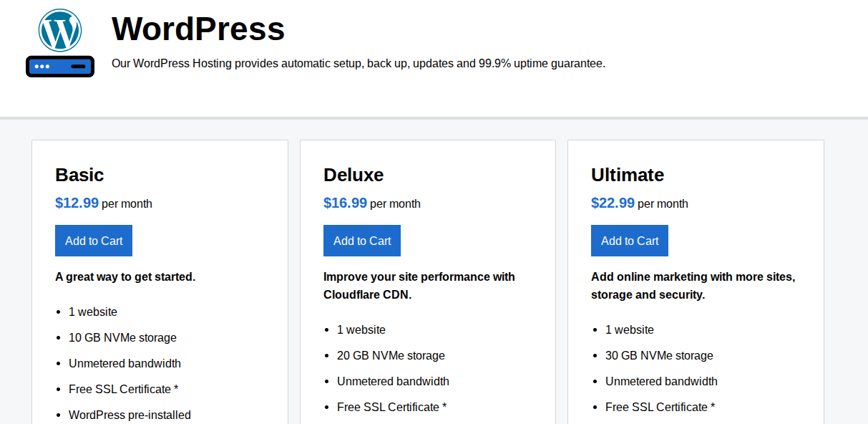Click "Unmetered bandwidth" in Ultimate plan
The width and height of the screenshot is (868, 424).
coord(661,381)
